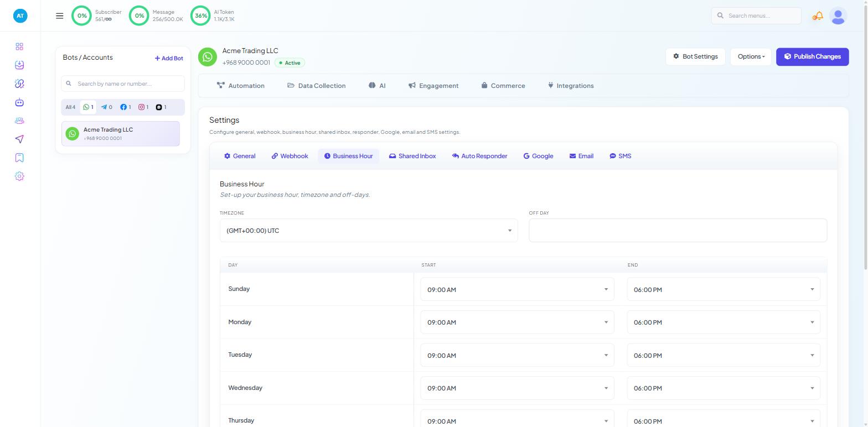Open the subscribers group icon in sidebar

[x=19, y=121]
